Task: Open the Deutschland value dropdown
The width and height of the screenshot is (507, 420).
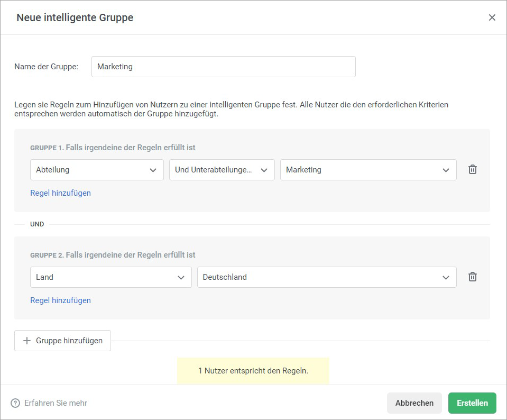Action: click(327, 277)
